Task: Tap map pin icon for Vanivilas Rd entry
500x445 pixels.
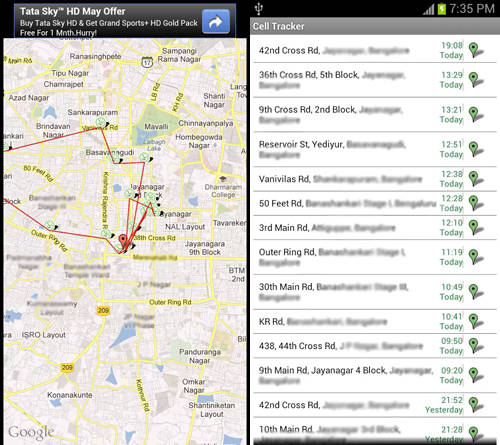Action: click(476, 179)
